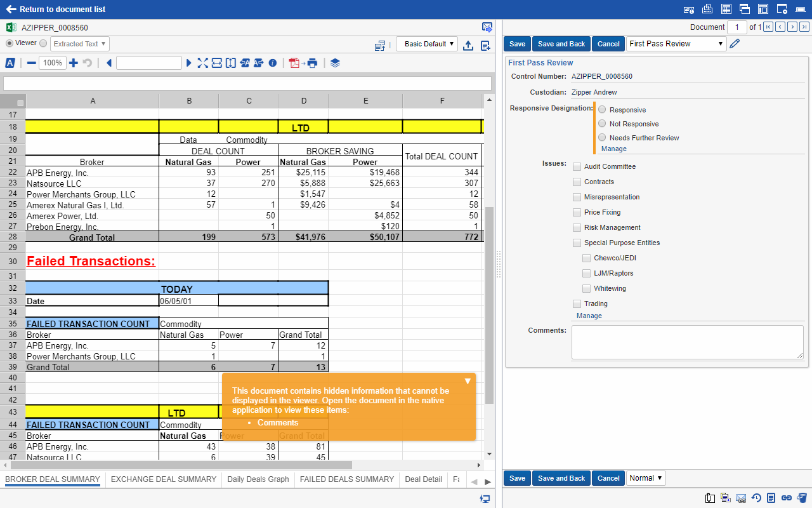The width and height of the screenshot is (812, 508).
Task: Enable the LJM/Raptors checkbox
Action: coord(587,273)
